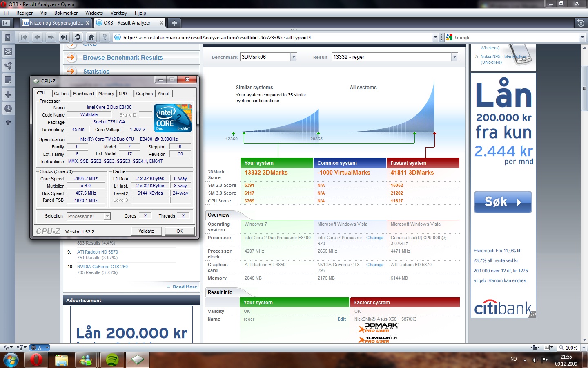Open the Unite panel in Opera sidebar
This screenshot has height=368, width=588.
pos(8,65)
